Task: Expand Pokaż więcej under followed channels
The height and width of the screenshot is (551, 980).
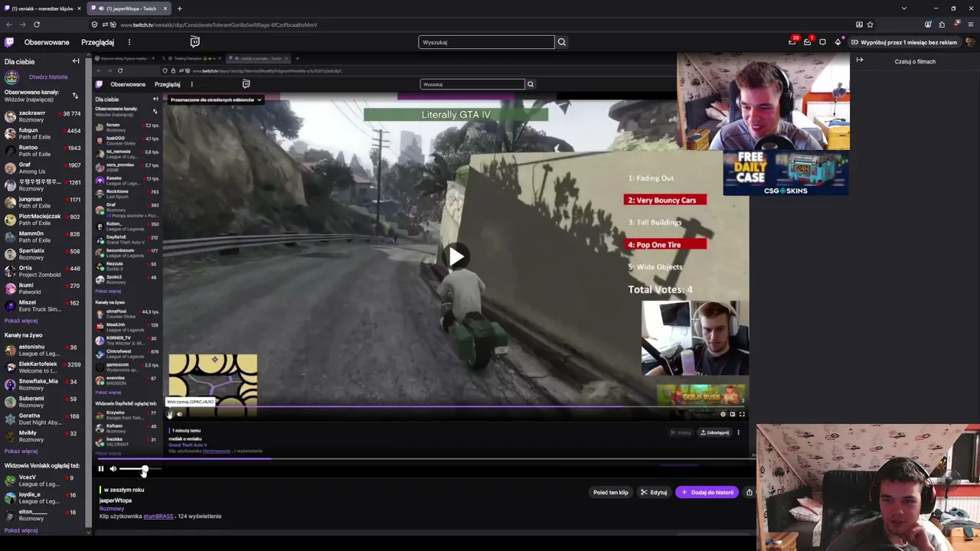Action: pos(21,321)
